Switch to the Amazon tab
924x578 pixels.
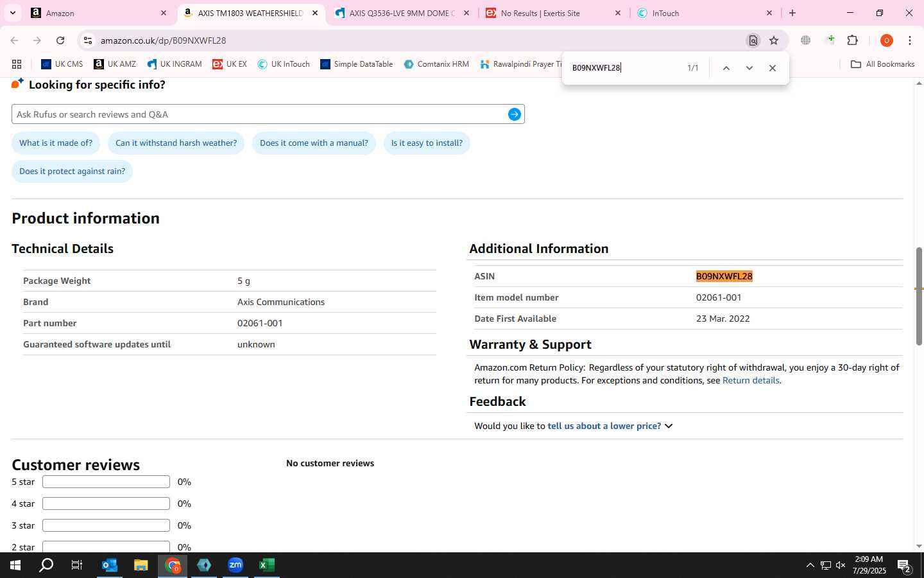click(x=99, y=13)
